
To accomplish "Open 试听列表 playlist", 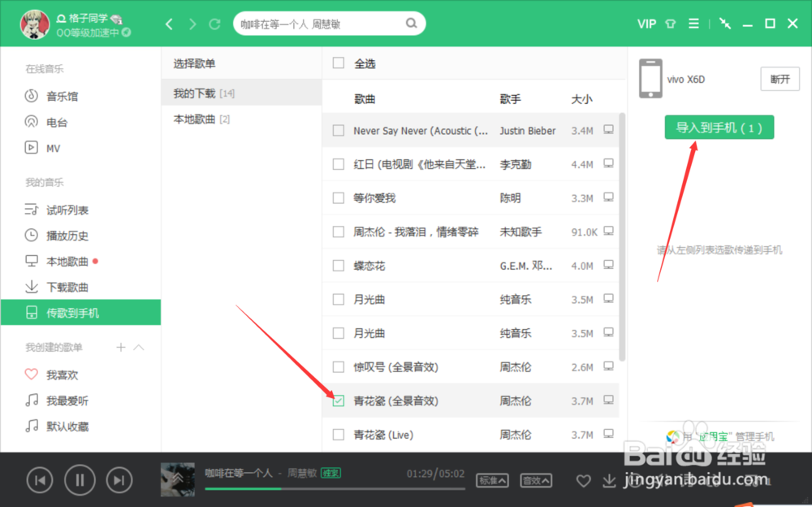I will (57, 210).
